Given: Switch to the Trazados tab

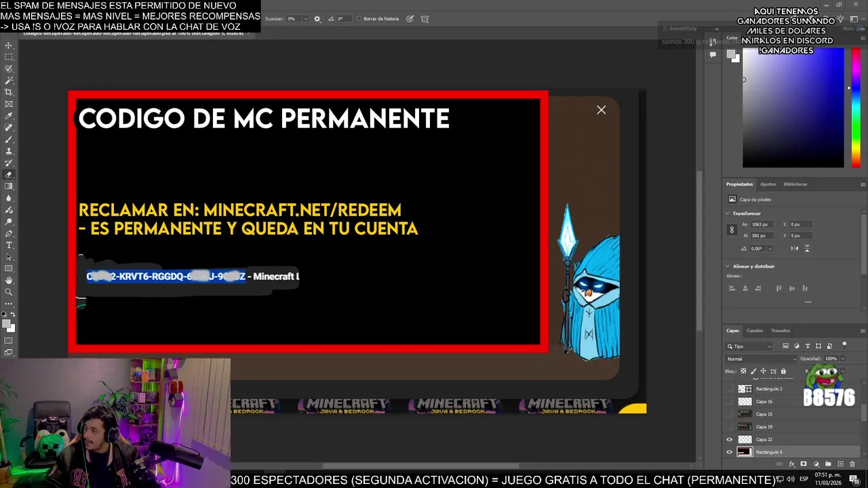Looking at the screenshot, I should tap(781, 331).
